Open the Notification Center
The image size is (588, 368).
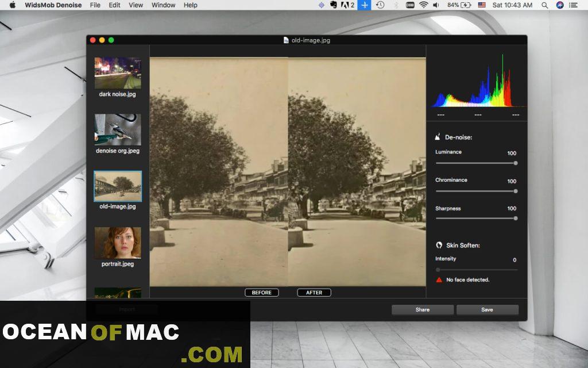[x=574, y=5]
